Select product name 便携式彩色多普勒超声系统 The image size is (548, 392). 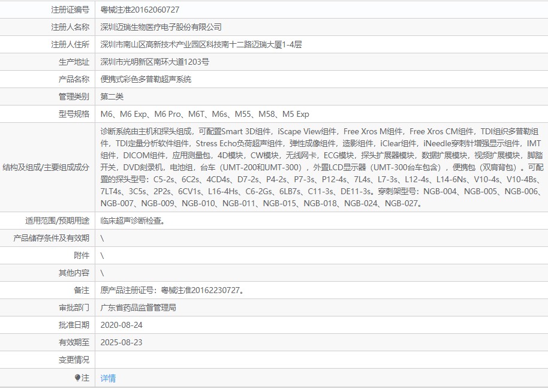(146, 79)
